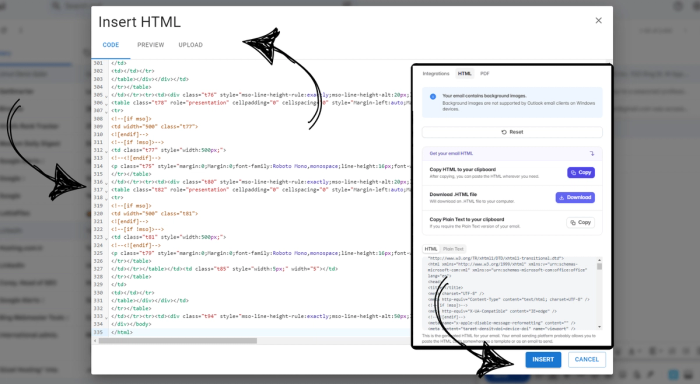Collapse the code fold at line 316

(x=106, y=183)
